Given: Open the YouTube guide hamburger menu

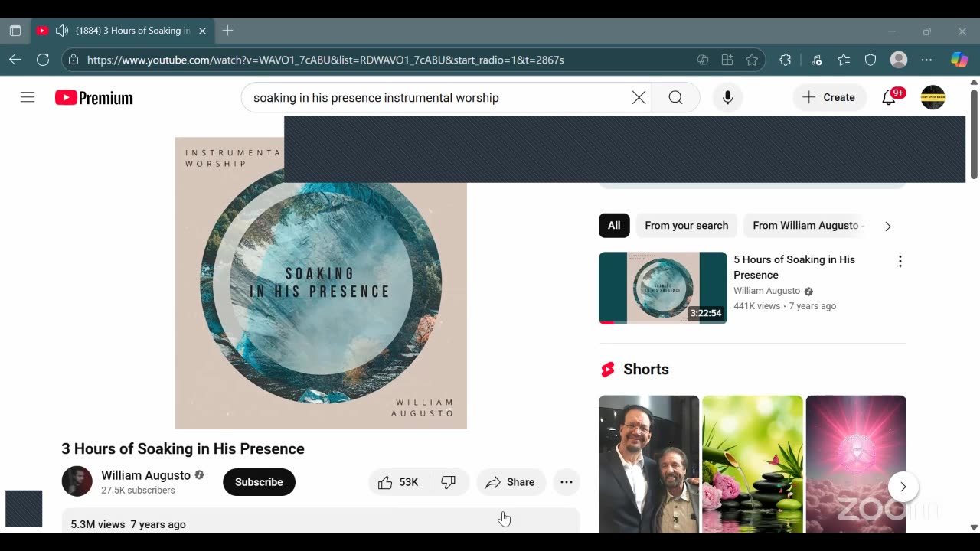Looking at the screenshot, I should [28, 97].
